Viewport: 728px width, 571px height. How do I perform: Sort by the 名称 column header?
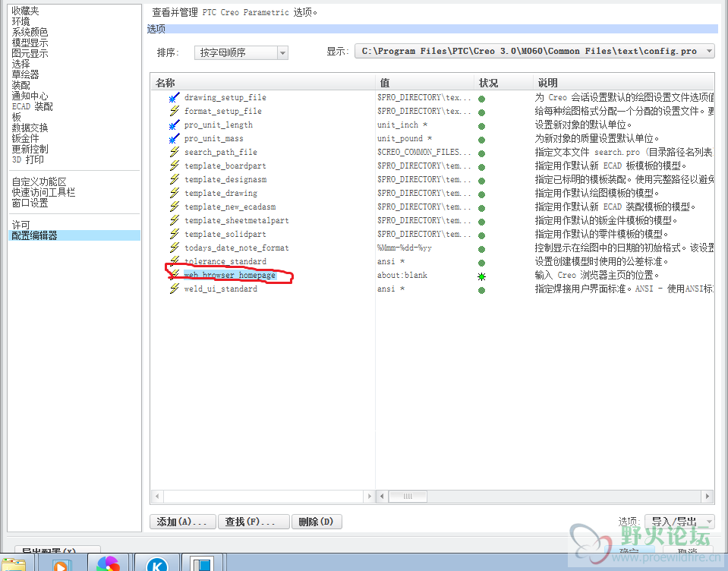coord(263,83)
